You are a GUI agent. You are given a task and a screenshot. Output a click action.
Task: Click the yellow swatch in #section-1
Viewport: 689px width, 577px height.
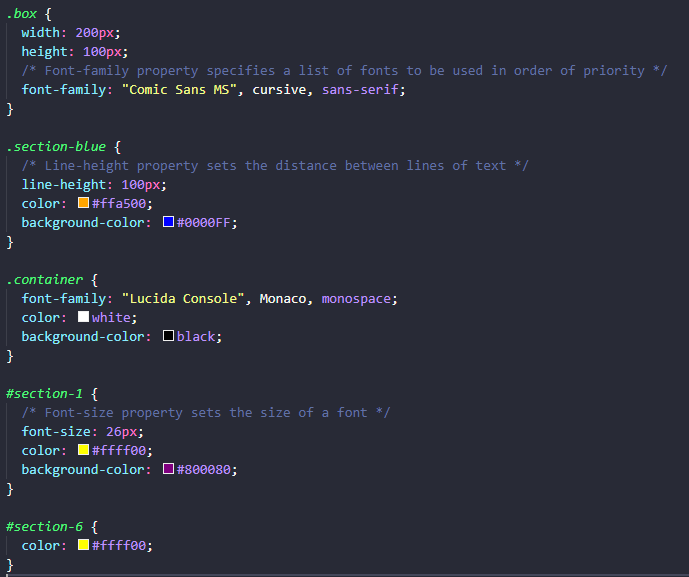(83, 450)
